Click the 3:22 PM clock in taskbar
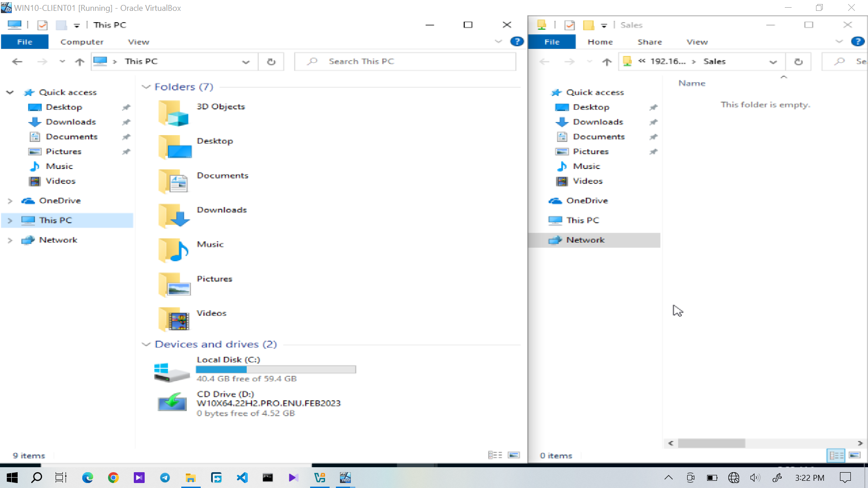Viewport: 868px width, 488px height. point(810,478)
